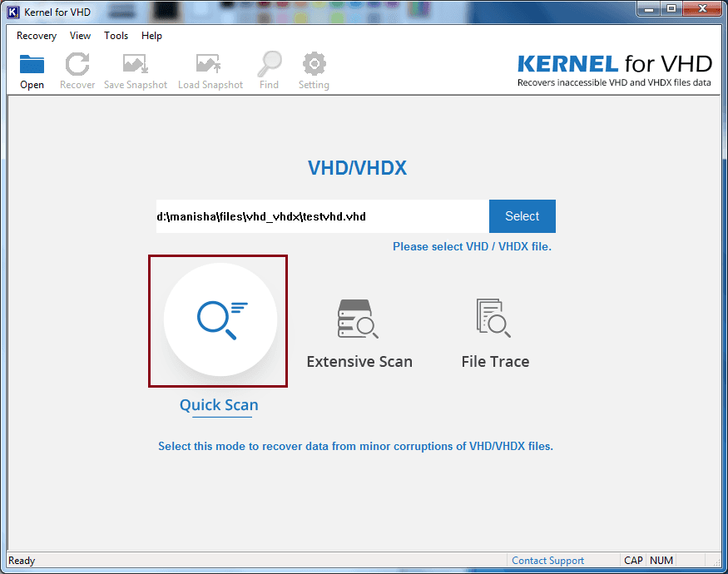The width and height of the screenshot is (728, 574).
Task: Choose the Extensive Scan icon
Action: pos(358,319)
